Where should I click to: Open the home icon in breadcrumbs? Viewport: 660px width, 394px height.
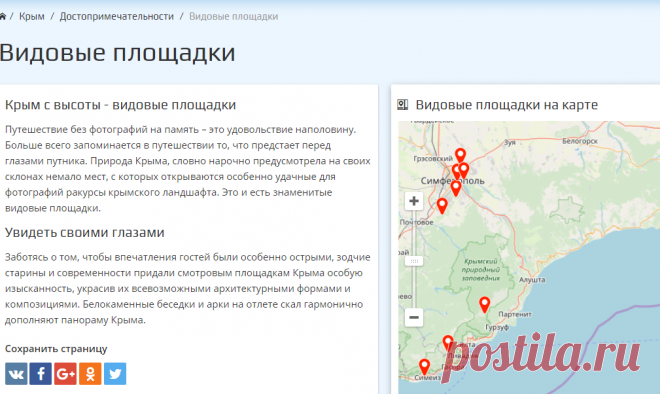(x=3, y=16)
